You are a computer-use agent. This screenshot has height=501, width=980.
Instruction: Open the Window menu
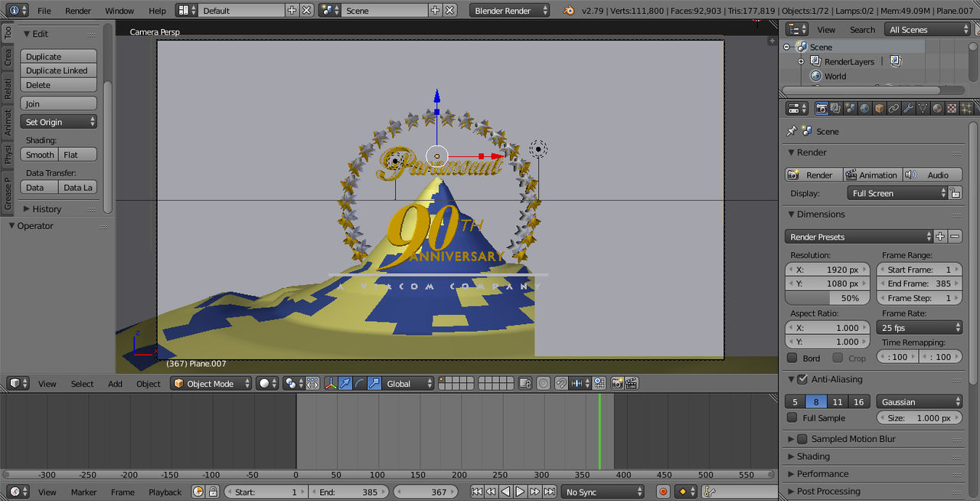pyautogui.click(x=119, y=11)
